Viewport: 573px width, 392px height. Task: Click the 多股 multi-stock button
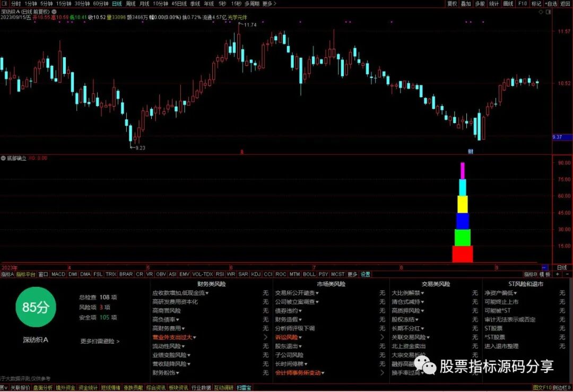coord(480,3)
